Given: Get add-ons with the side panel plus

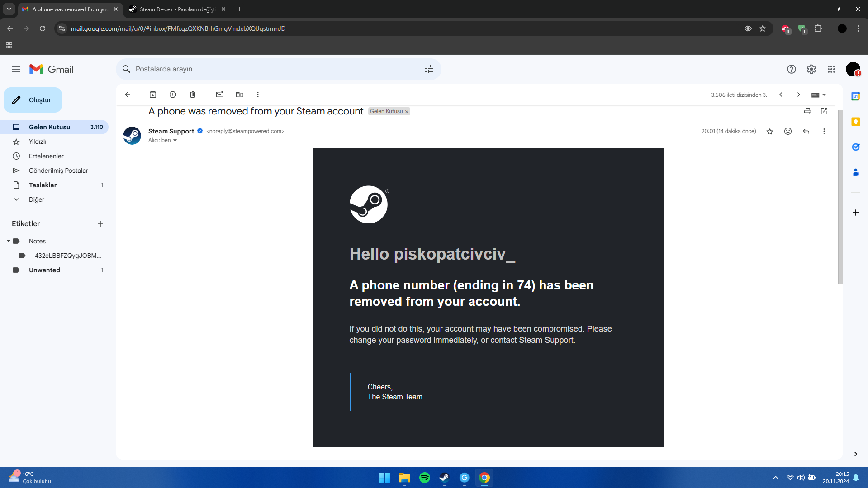Looking at the screenshot, I should (856, 213).
